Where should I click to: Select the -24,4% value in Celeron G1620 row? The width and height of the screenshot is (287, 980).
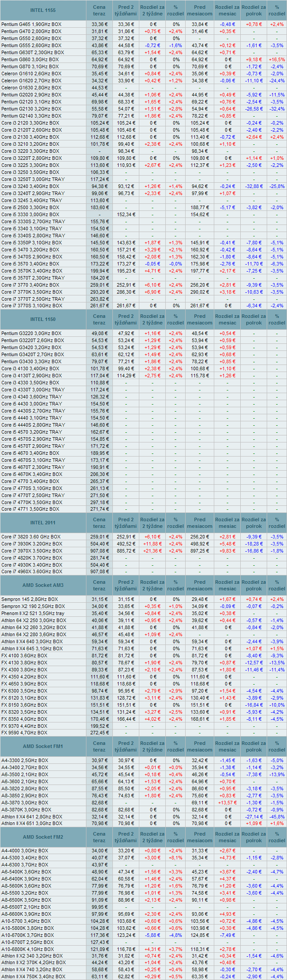(x=277, y=81)
